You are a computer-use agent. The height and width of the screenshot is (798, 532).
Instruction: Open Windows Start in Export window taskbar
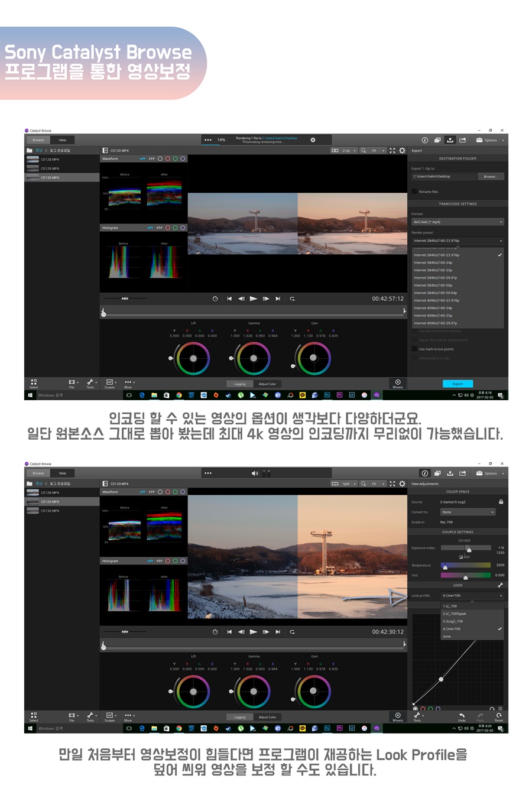30,395
